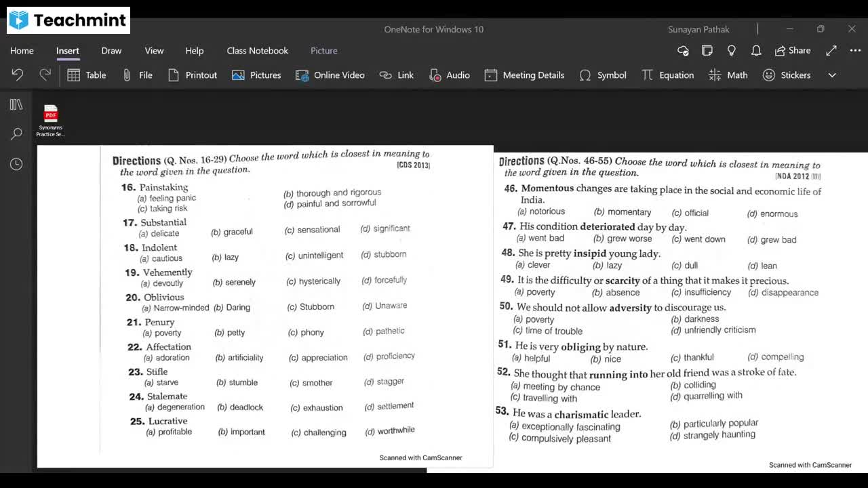
Task: Select the Insert tab
Action: 68,51
